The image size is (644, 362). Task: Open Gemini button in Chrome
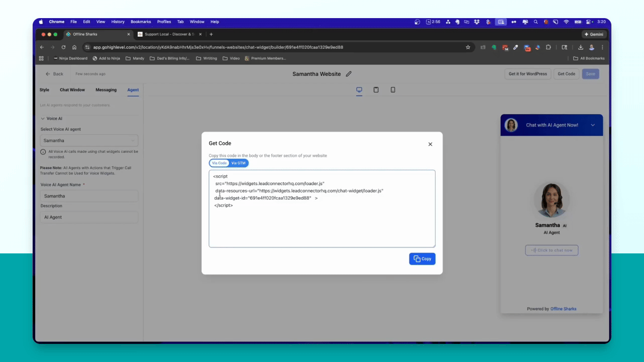pos(594,34)
